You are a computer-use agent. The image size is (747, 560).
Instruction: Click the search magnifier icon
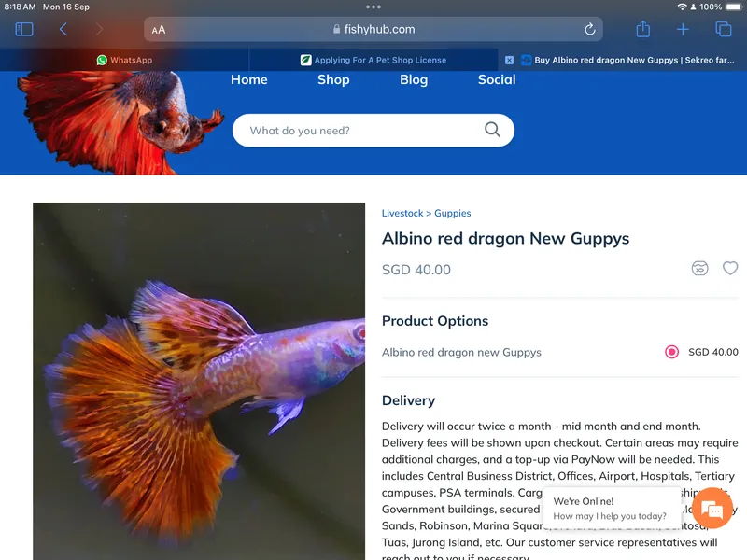[x=493, y=130]
